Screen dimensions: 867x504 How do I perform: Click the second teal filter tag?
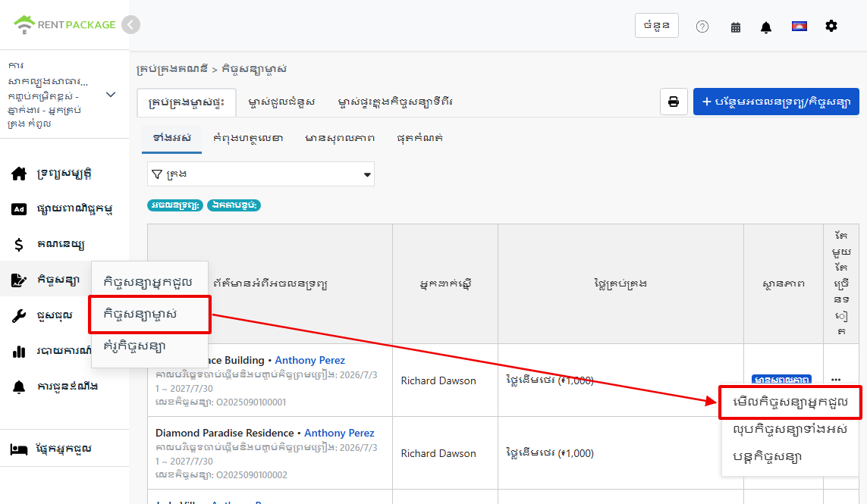[x=234, y=205]
